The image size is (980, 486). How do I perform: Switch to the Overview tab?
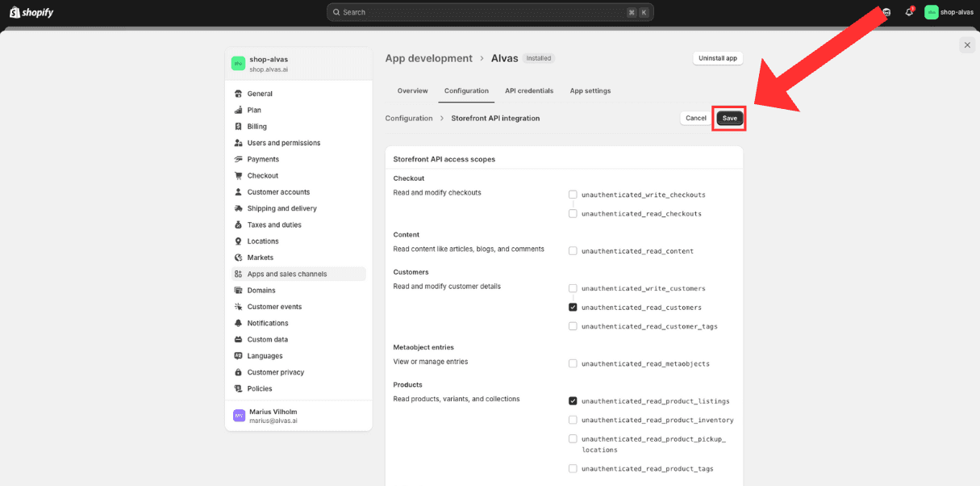413,91
